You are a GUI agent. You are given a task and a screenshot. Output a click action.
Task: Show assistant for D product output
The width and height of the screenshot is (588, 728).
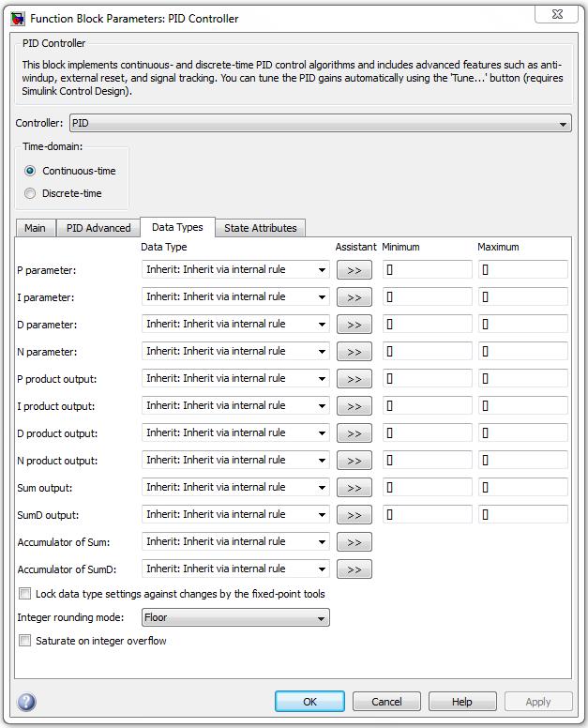pos(354,433)
